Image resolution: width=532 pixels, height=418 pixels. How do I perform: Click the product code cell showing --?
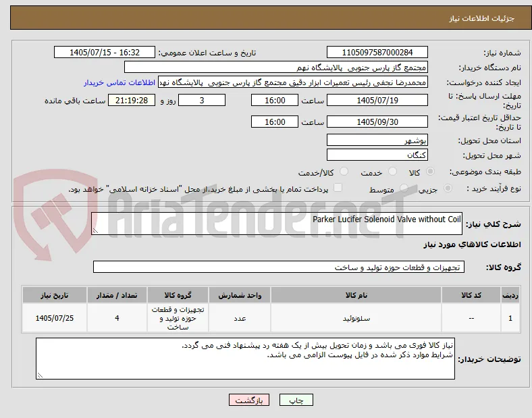click(471, 318)
